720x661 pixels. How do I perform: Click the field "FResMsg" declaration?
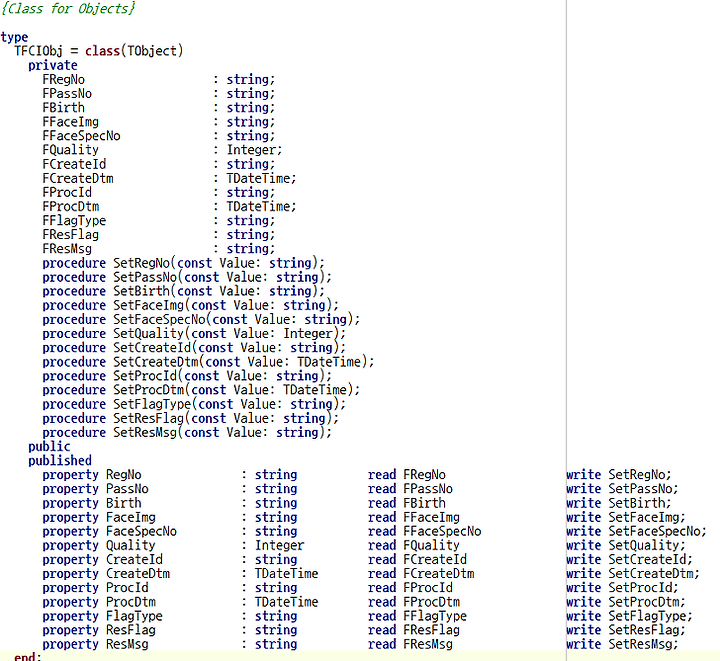pyautogui.click(x=67, y=249)
